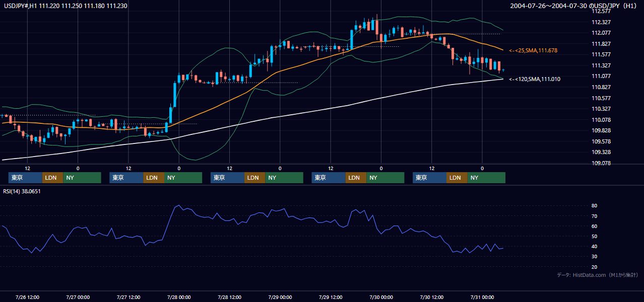Select the 112.077 price axis value
644x302 pixels.
point(601,33)
